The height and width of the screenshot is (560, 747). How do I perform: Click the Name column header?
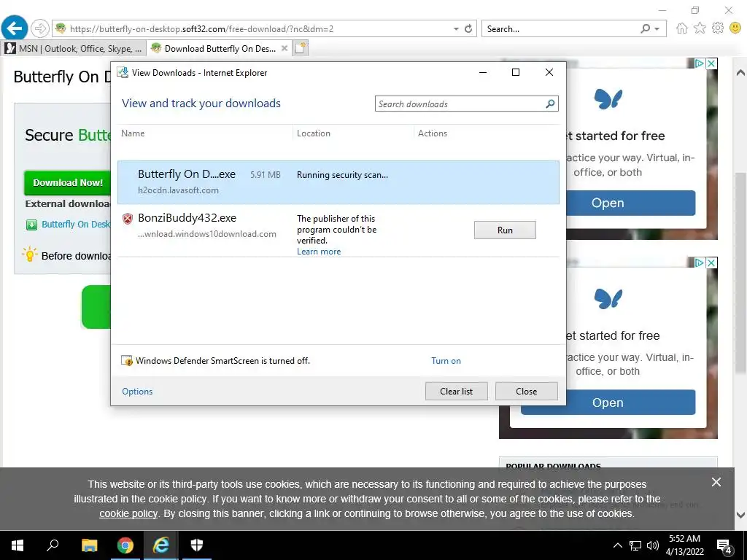[133, 133]
